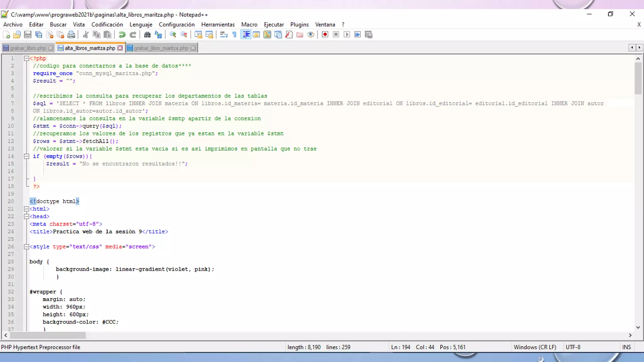The height and width of the screenshot is (362, 644).
Task: Click the Zoom in toolbar icon
Action: pos(173,35)
